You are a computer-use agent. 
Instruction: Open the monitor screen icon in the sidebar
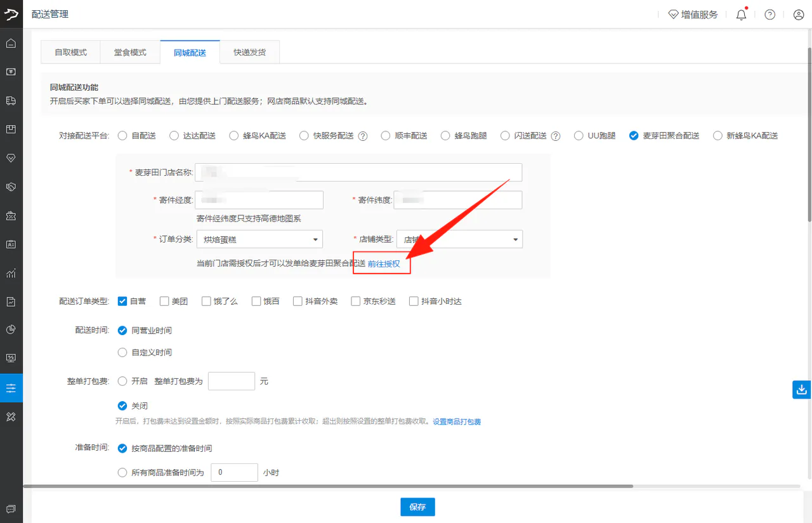11,358
